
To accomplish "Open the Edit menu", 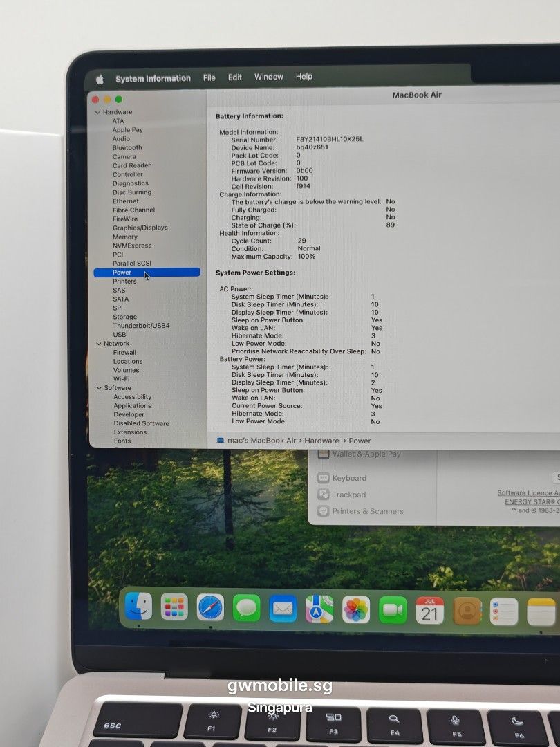I will point(235,77).
